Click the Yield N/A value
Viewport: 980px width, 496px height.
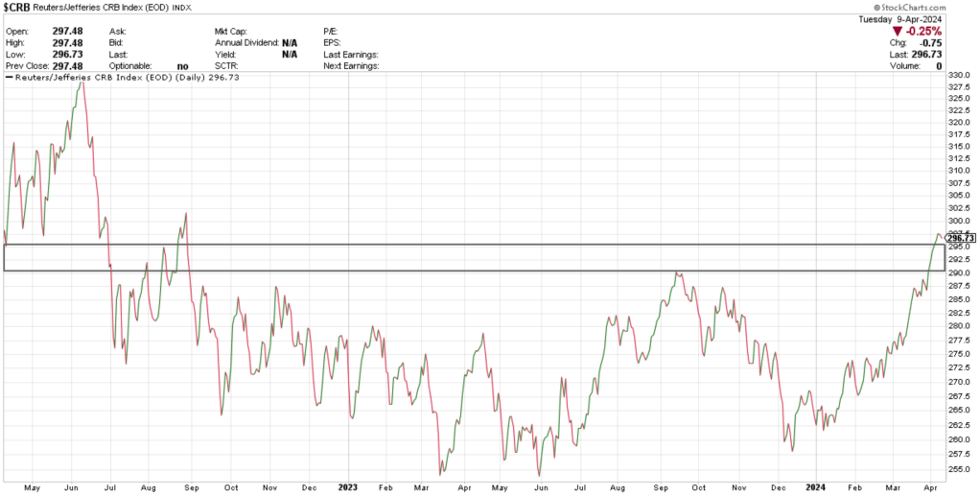click(x=290, y=54)
